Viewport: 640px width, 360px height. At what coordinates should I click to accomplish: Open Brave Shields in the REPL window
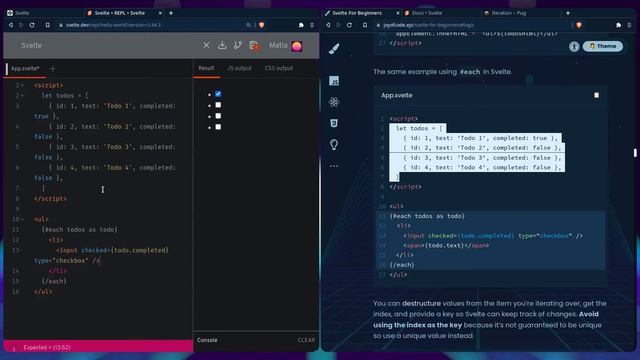click(x=262, y=25)
